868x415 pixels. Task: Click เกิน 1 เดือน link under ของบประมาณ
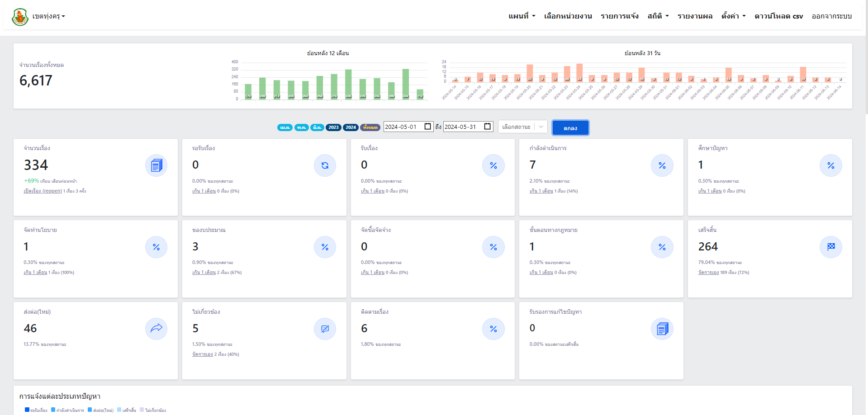(204, 273)
